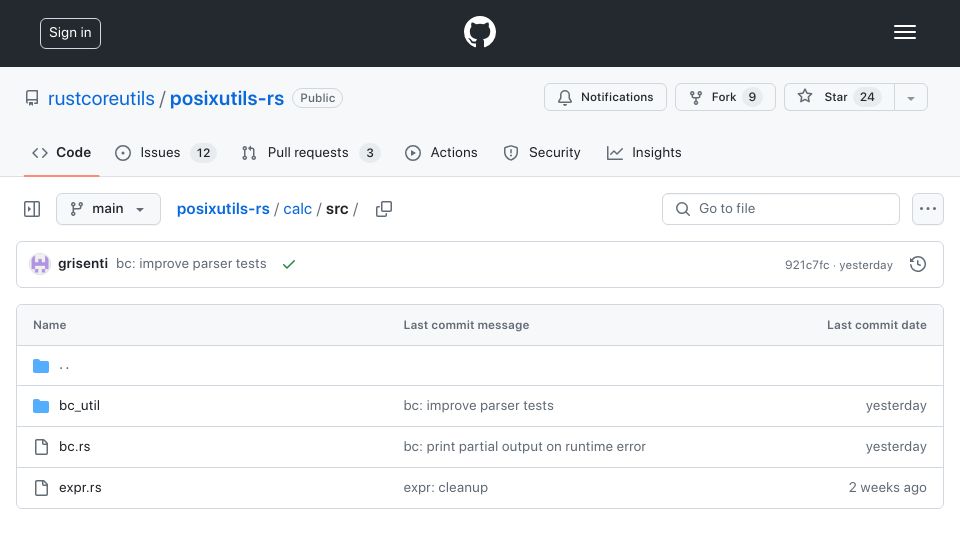This screenshot has width=960, height=540.
Task: Open the Actions tab
Action: tap(441, 152)
